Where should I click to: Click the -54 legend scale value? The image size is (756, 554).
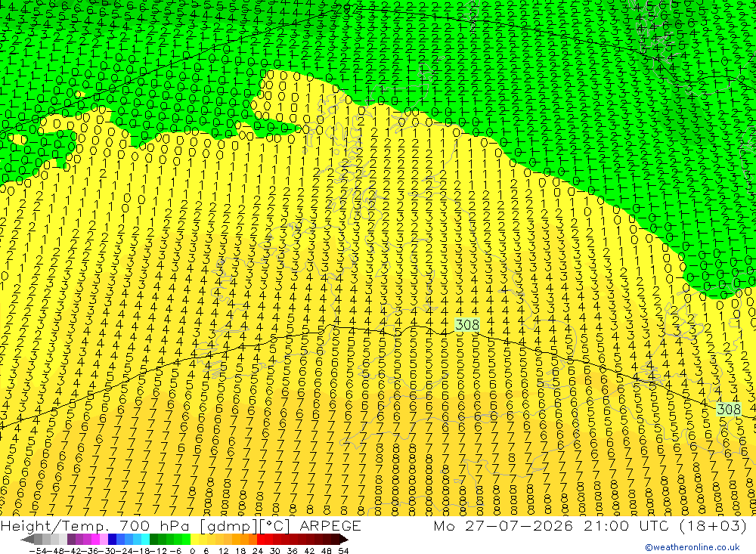point(38,551)
